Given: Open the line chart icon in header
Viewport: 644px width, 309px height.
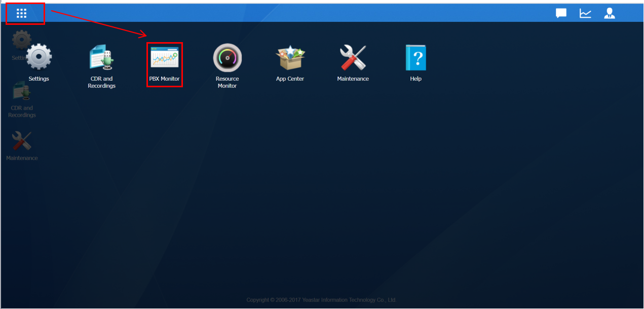Looking at the screenshot, I should [x=585, y=13].
